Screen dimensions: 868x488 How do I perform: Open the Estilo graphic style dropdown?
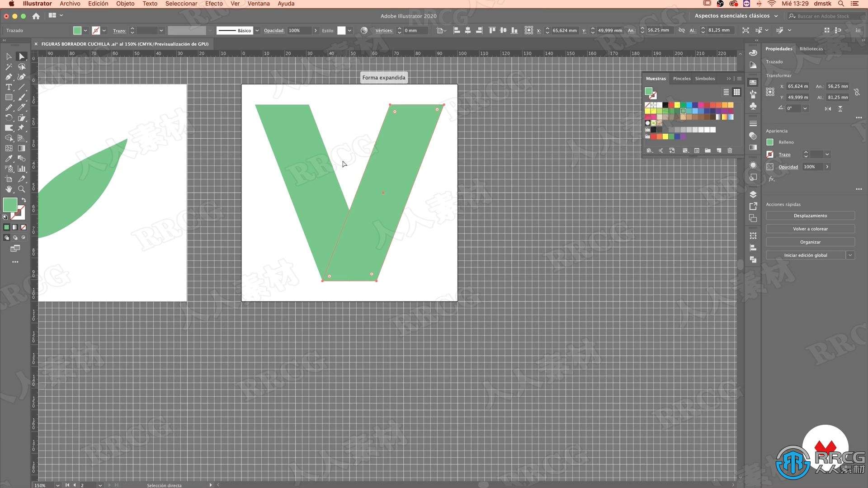(x=349, y=31)
